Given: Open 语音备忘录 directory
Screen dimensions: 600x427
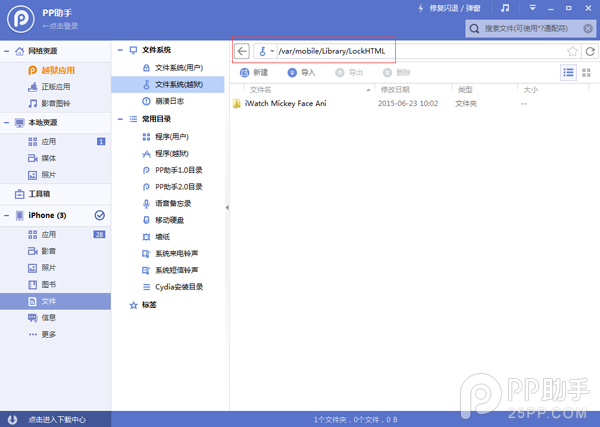Looking at the screenshot, I should (x=168, y=204).
